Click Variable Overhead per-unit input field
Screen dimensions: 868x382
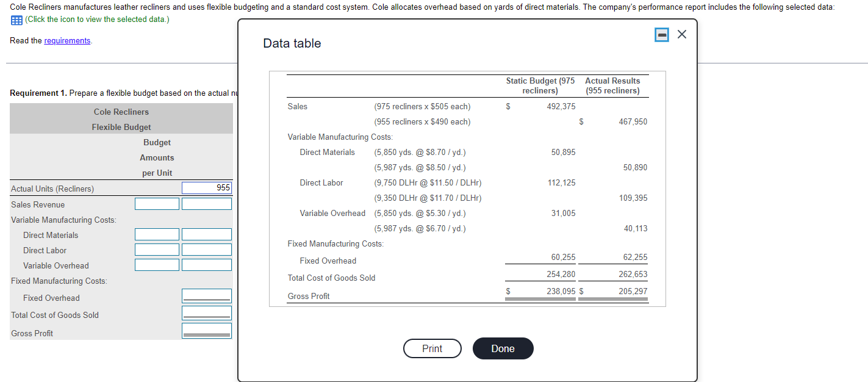click(x=157, y=265)
